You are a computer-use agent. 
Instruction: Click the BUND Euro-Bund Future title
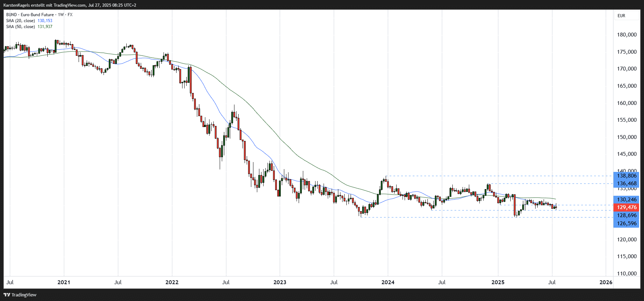30,15
